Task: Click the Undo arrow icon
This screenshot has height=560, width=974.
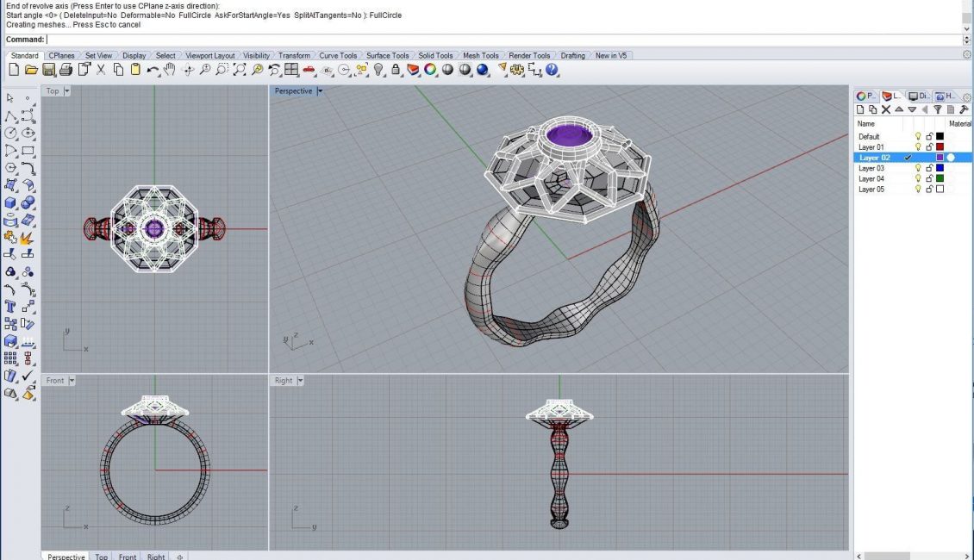Action: pos(153,70)
